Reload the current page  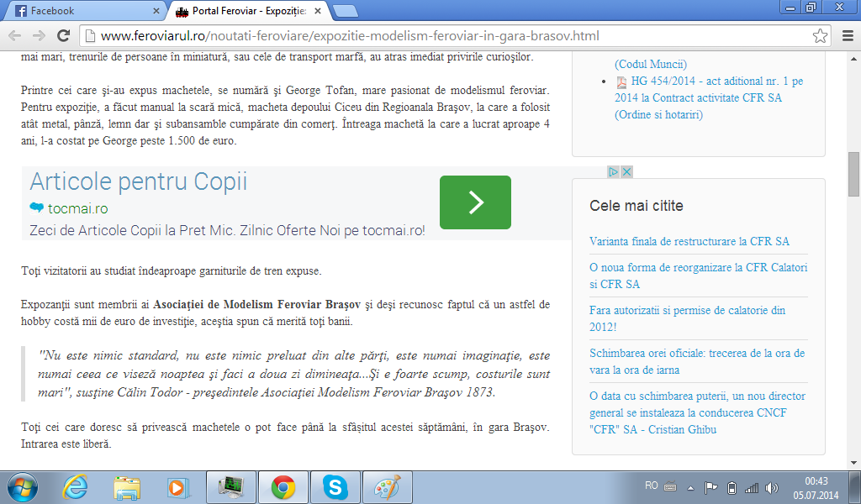63,36
